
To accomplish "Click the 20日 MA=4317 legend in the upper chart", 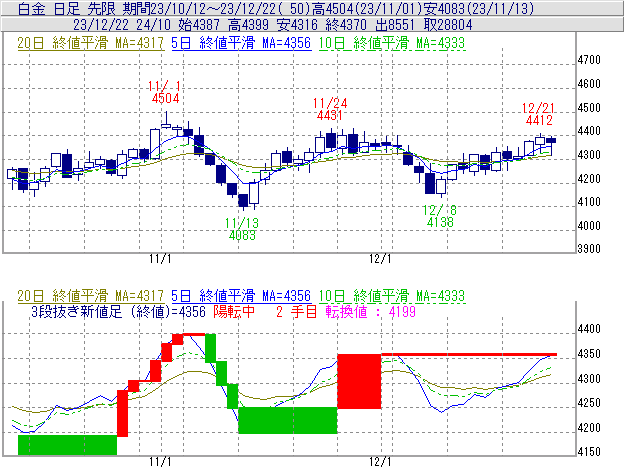I will coord(91,43).
